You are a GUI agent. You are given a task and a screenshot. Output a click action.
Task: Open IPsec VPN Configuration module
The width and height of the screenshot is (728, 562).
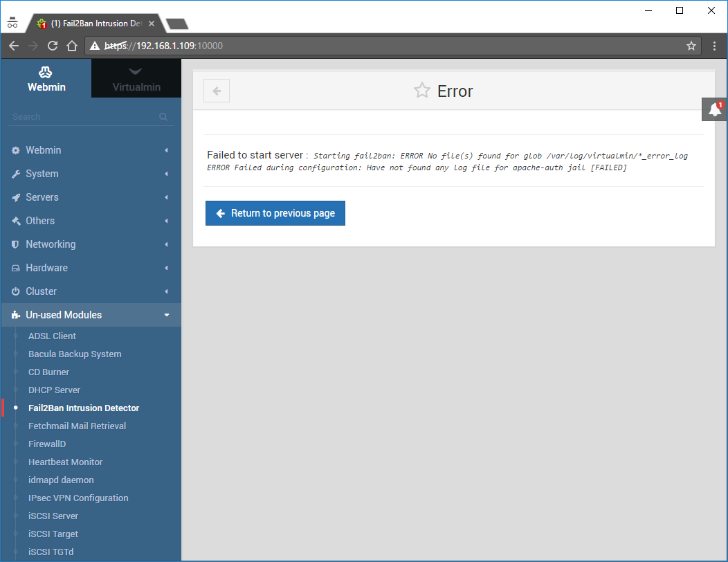tap(78, 498)
